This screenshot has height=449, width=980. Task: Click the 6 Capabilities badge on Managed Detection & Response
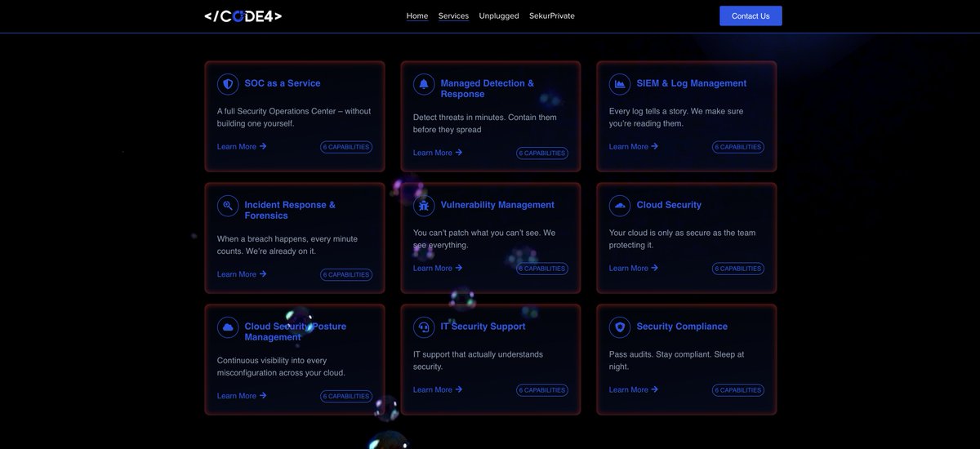click(x=542, y=153)
